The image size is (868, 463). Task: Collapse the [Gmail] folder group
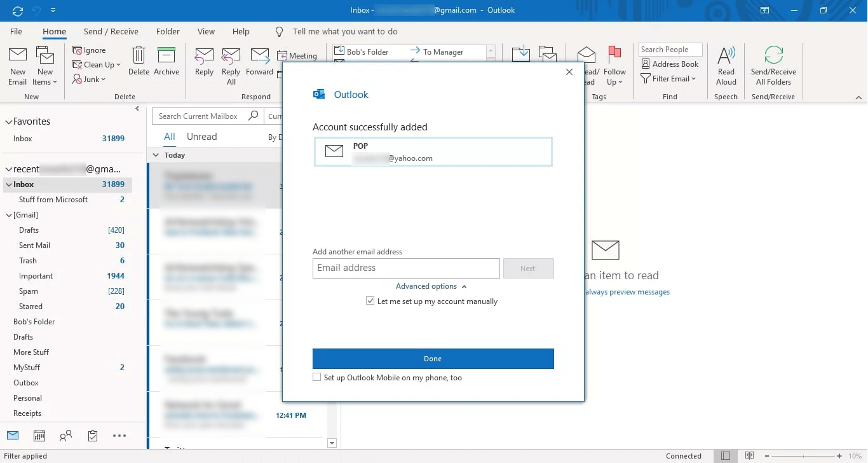[x=8, y=215]
